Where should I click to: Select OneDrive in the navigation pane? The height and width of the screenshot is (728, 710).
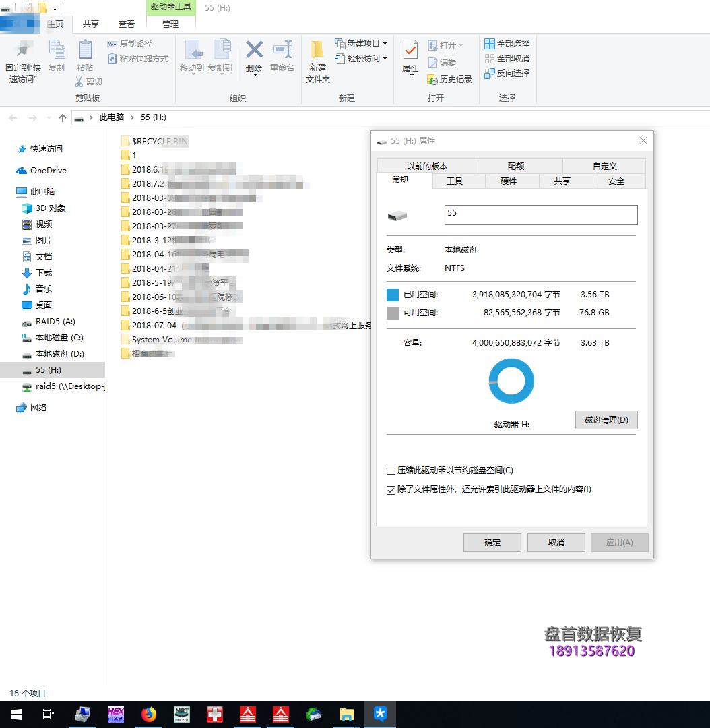coord(41,171)
